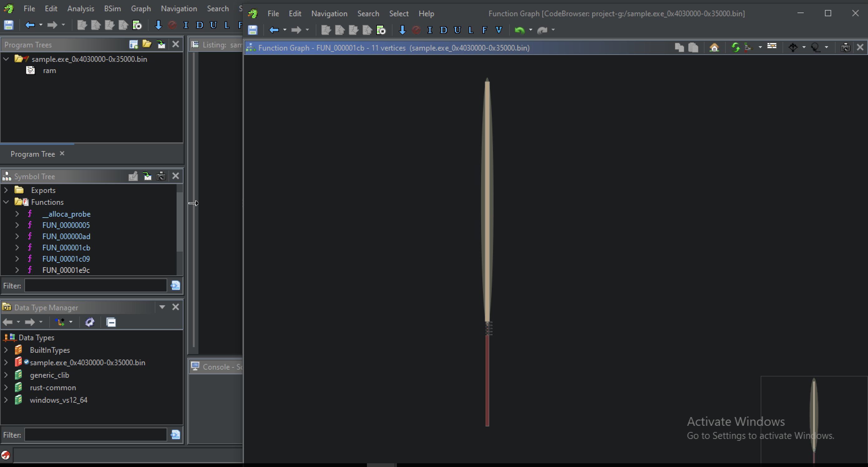This screenshot has width=868, height=467.
Task: Click Data Type Manager gear-link icon
Action: pos(90,322)
